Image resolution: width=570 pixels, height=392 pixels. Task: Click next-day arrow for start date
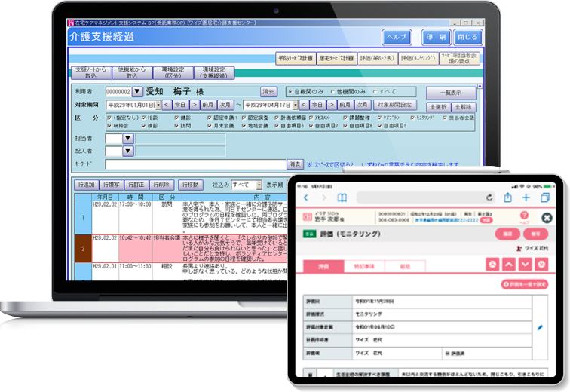coord(195,105)
